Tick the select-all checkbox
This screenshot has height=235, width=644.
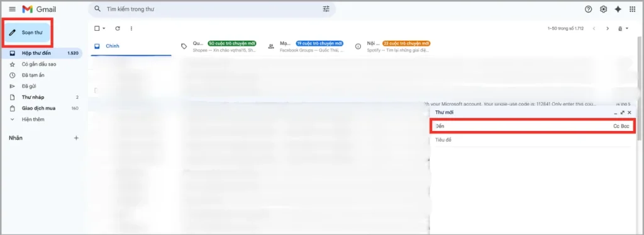click(x=97, y=28)
